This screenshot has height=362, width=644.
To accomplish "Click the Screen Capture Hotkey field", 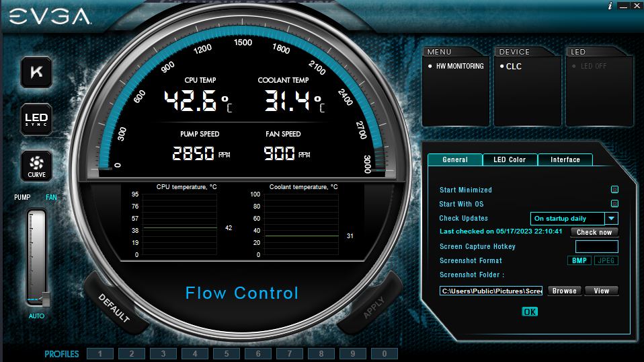I will pyautogui.click(x=597, y=246).
